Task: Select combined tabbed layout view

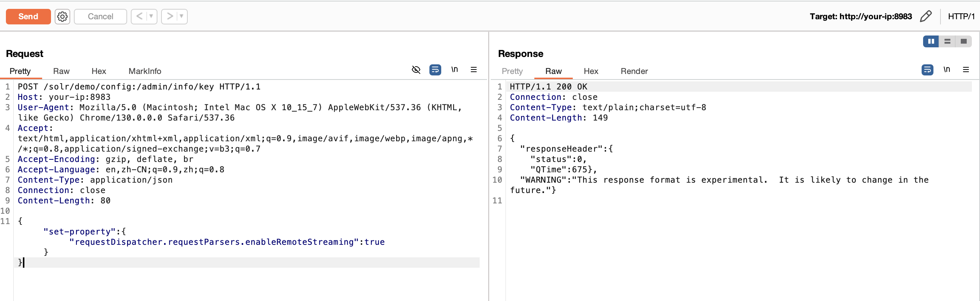Action: click(x=963, y=41)
